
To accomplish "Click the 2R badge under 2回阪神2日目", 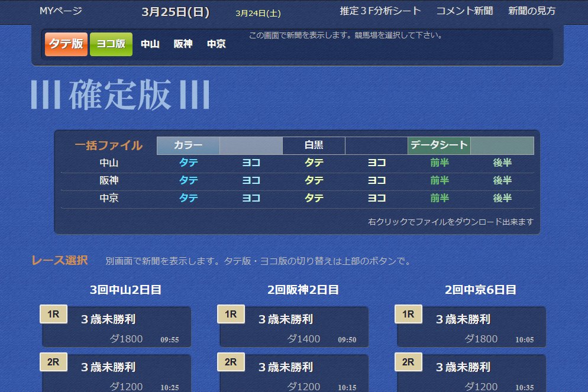I will (x=231, y=362).
